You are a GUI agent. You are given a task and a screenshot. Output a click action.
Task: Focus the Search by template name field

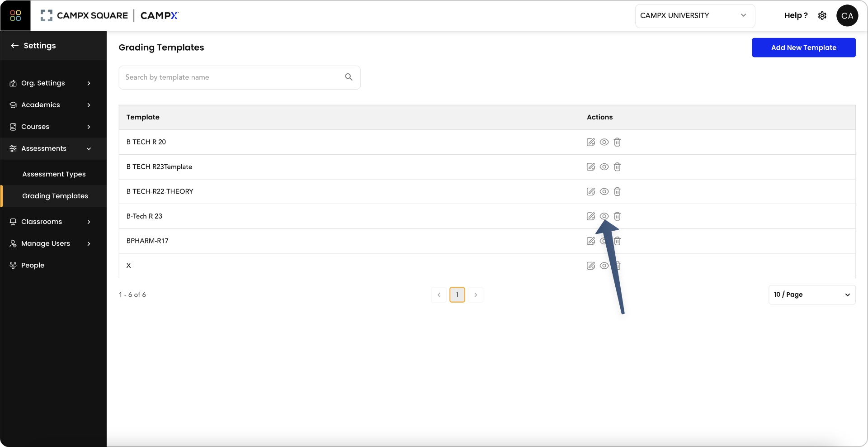click(x=240, y=77)
